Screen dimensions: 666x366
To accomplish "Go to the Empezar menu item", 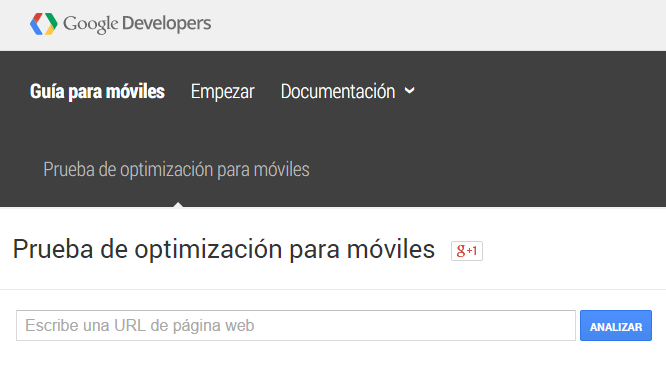I will (223, 91).
